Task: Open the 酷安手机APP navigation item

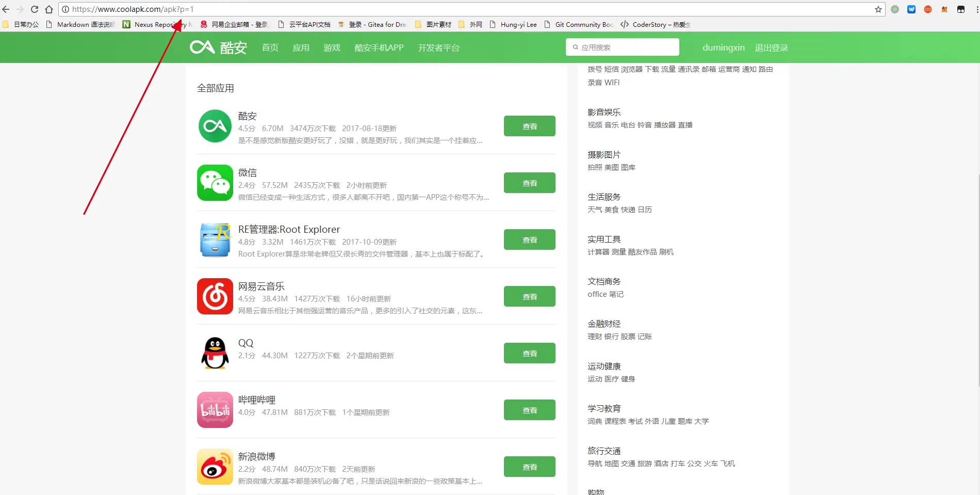Action: (x=379, y=47)
